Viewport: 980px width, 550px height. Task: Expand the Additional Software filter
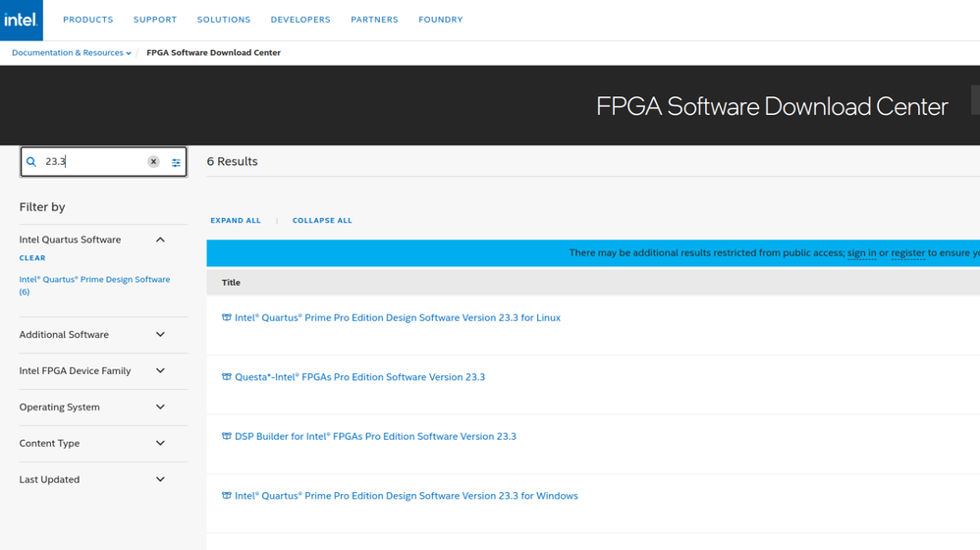pos(160,335)
